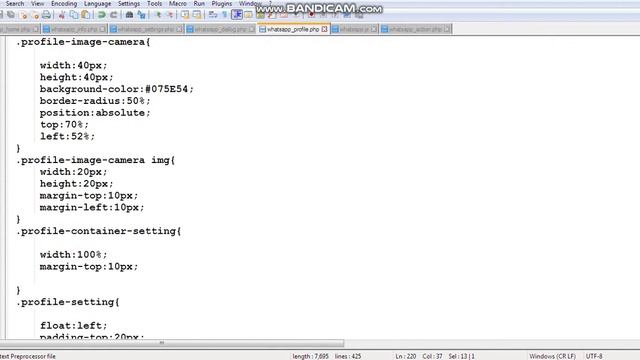Click the 'Col : 37' status entry

point(432,356)
